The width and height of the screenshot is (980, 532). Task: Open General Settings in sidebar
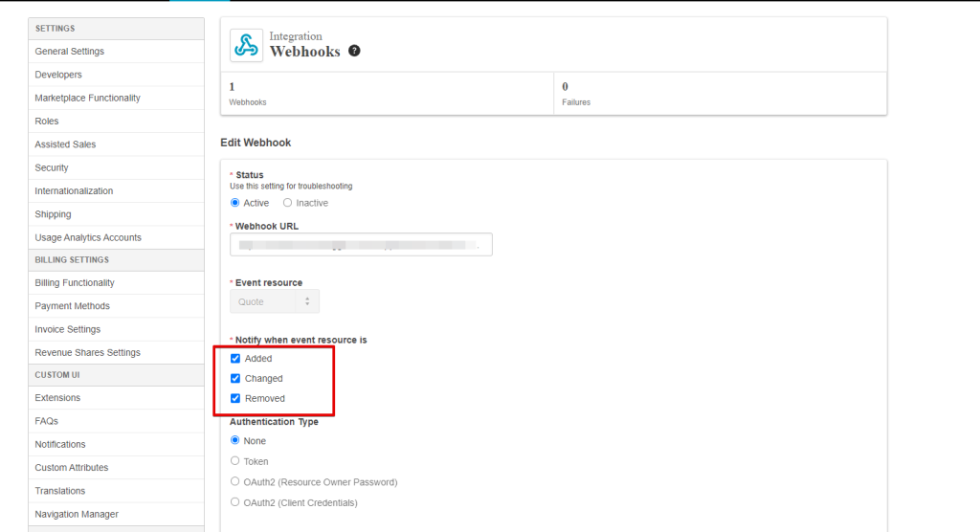tap(70, 52)
